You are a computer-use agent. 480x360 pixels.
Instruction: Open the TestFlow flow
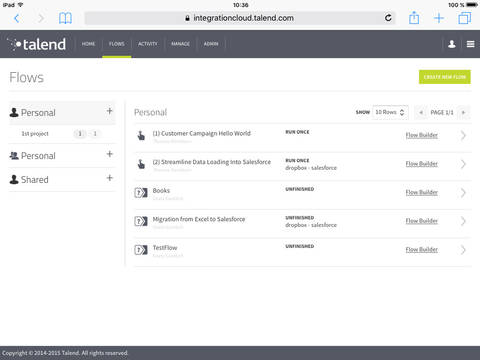point(165,248)
